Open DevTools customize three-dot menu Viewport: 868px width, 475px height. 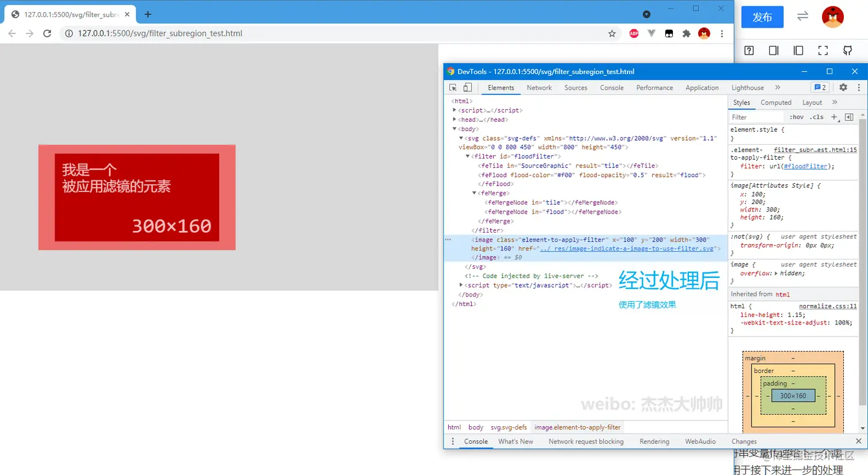859,87
